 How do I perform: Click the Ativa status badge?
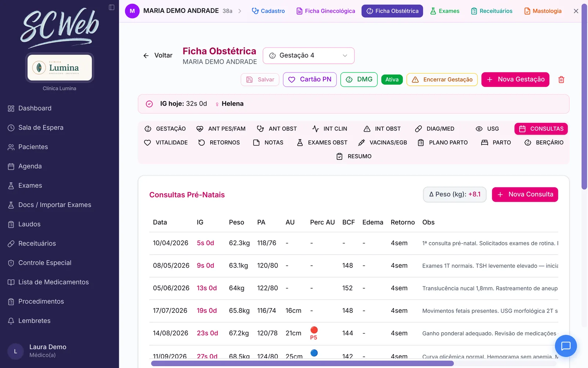pyautogui.click(x=392, y=79)
